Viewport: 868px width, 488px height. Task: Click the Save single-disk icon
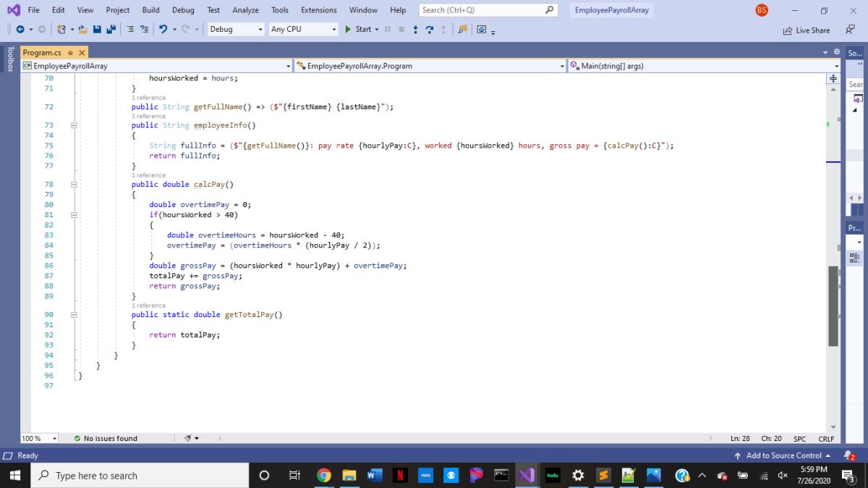[x=97, y=30]
